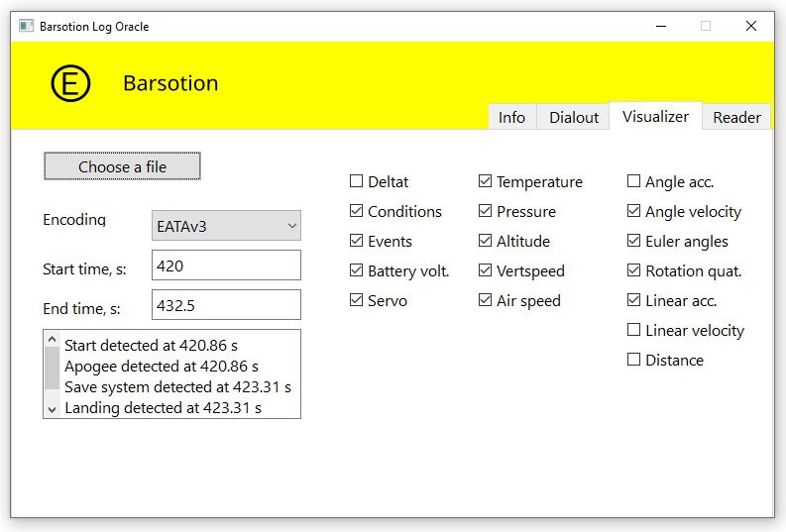Open the Dialout tab
This screenshot has height=532, width=786.
[574, 117]
